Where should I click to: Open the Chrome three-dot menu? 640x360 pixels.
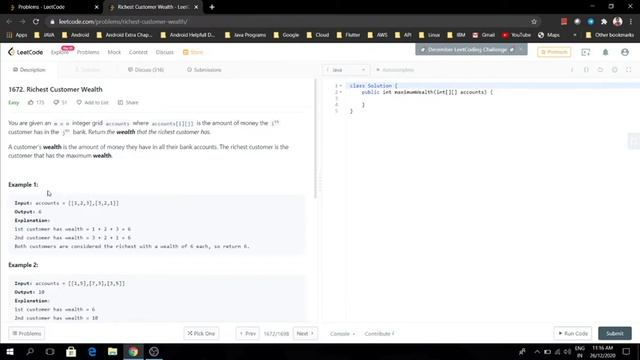631,22
